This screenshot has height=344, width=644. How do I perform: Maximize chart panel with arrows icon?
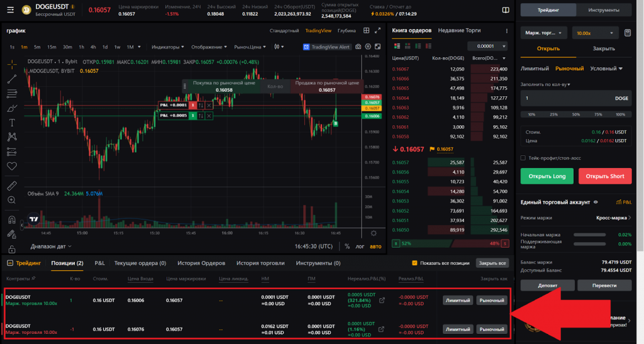377,30
